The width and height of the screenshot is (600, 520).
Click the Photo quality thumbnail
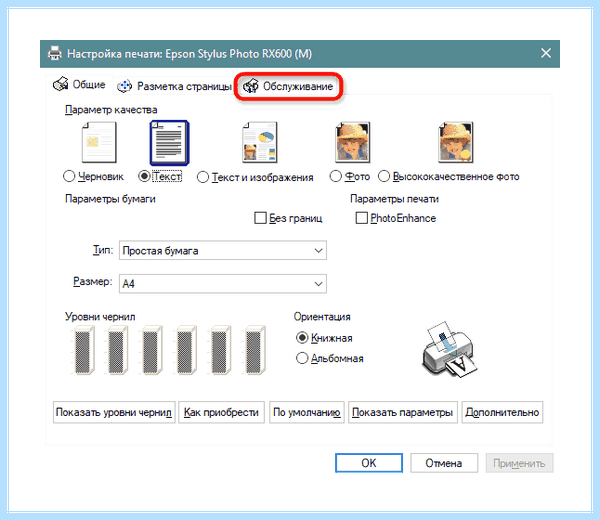353,142
